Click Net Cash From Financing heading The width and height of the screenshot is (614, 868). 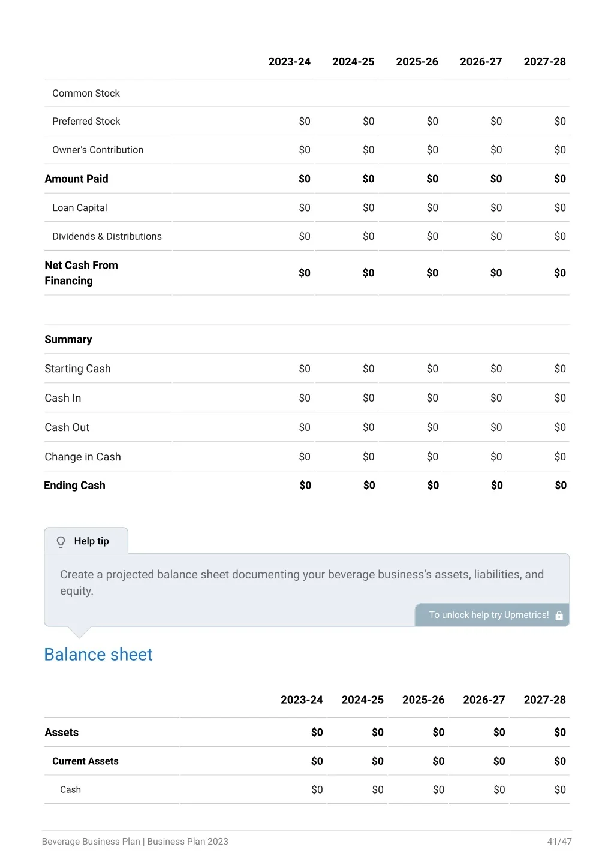pos(81,273)
